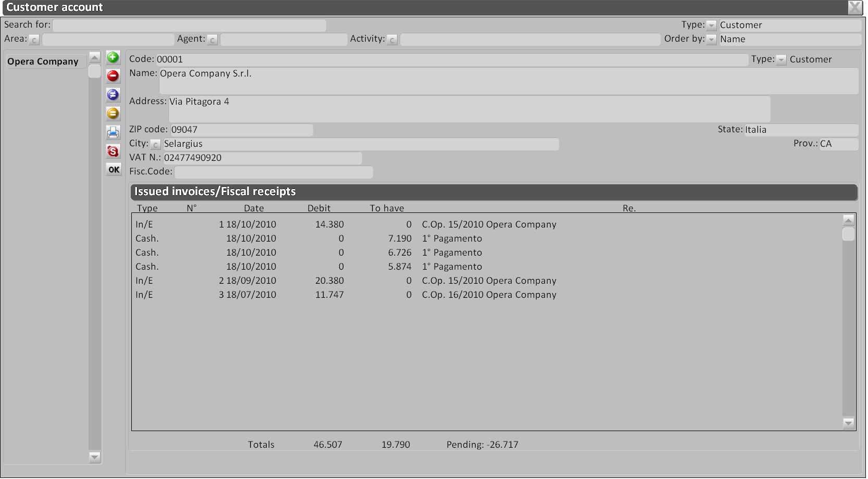Expand the customer record Type dropdown
This screenshot has height=479, width=868.
pyautogui.click(x=781, y=60)
